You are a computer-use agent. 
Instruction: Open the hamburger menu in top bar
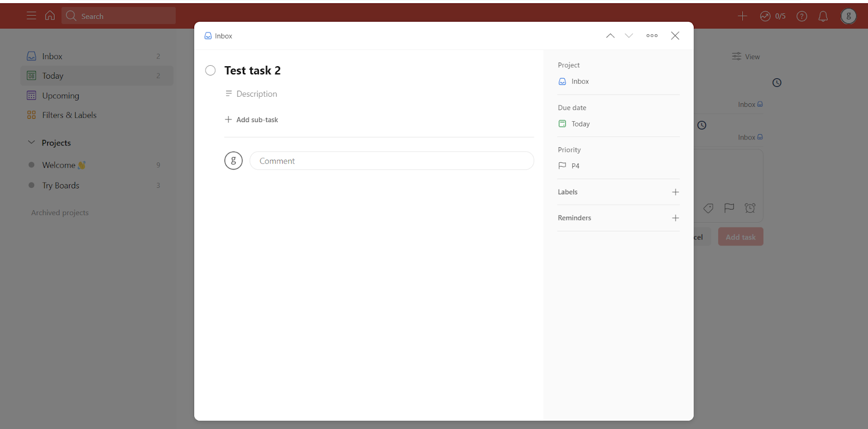coord(31,16)
